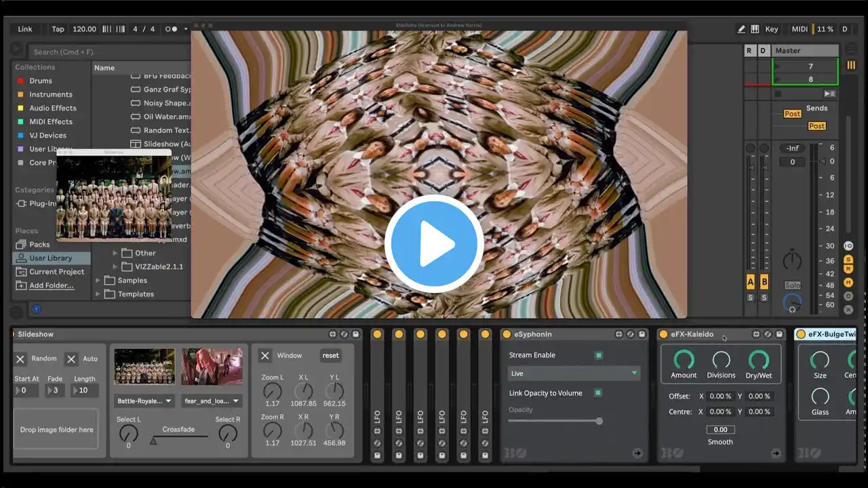Toggle the Window option in Slideshow
This screenshot has width=868, height=488.
point(265,355)
